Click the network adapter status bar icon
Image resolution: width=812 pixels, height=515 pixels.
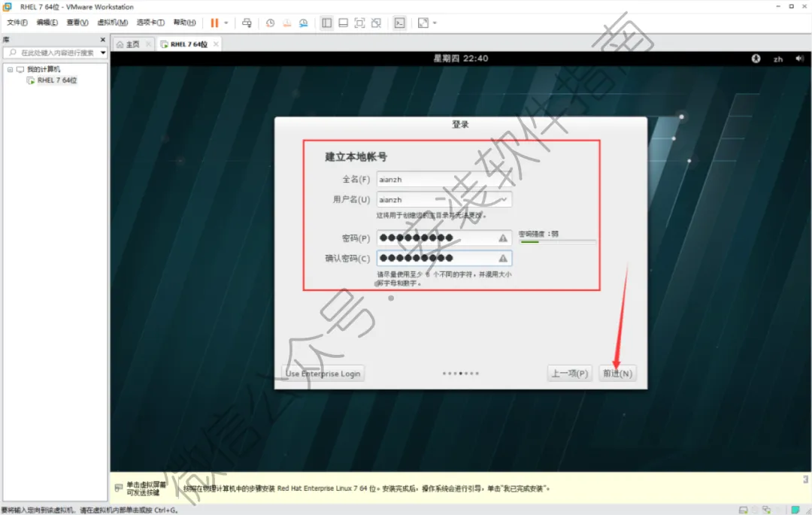click(766, 510)
